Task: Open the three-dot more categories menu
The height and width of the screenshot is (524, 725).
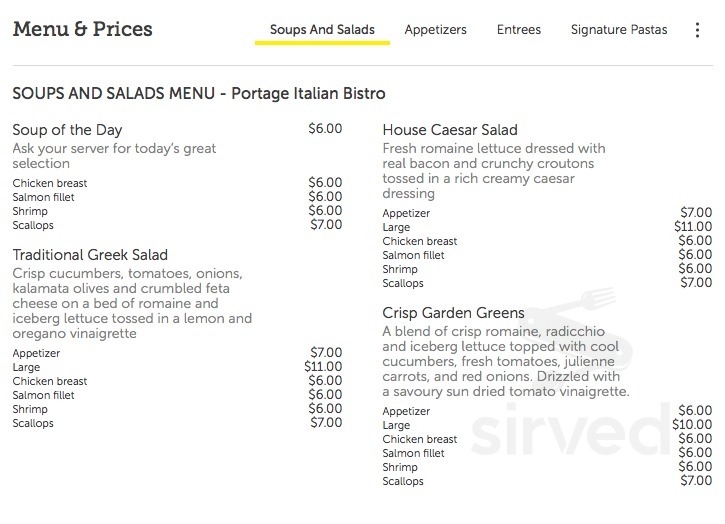Action: [x=697, y=30]
